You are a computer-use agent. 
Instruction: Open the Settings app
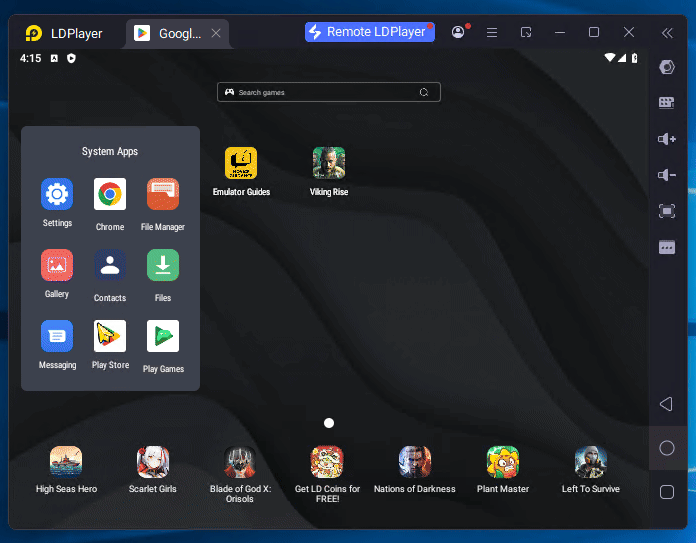click(x=57, y=194)
